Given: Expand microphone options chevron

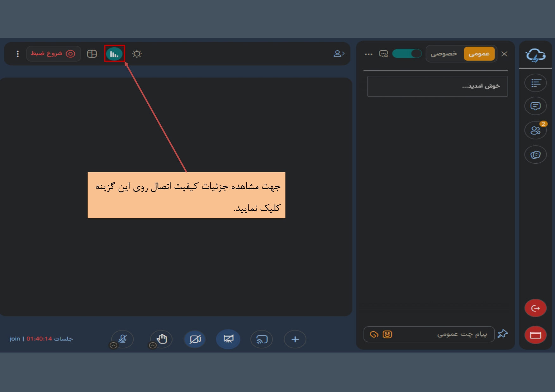Looking at the screenshot, I should click(x=113, y=346).
